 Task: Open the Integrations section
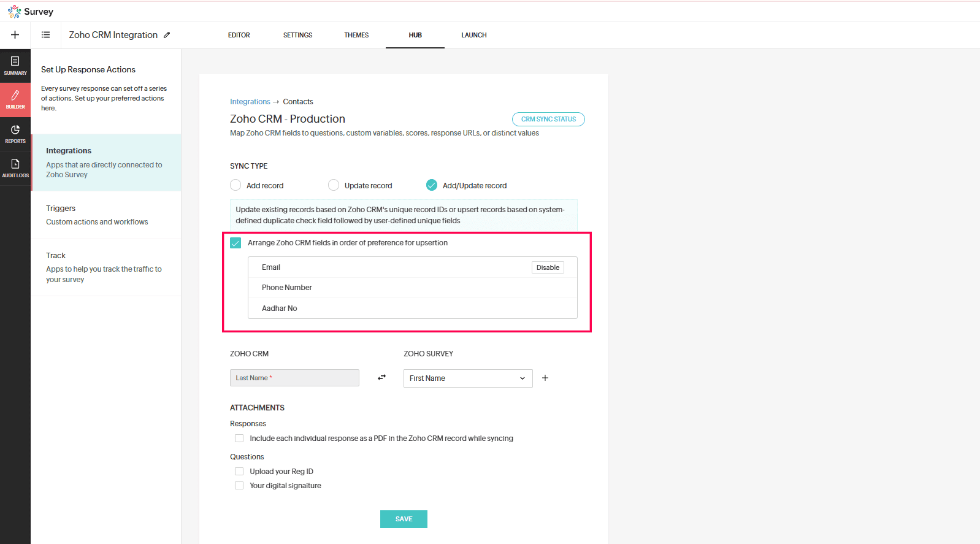coord(106,163)
